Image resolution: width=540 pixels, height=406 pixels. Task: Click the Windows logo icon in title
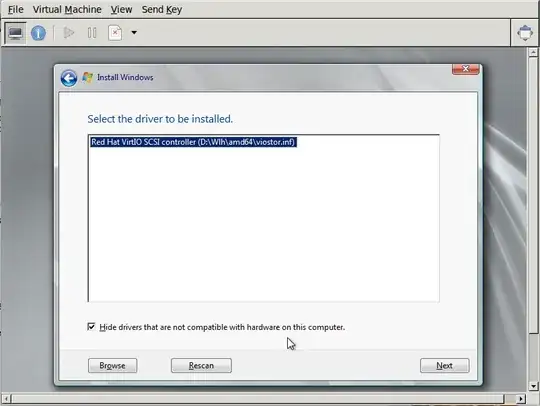pos(87,77)
